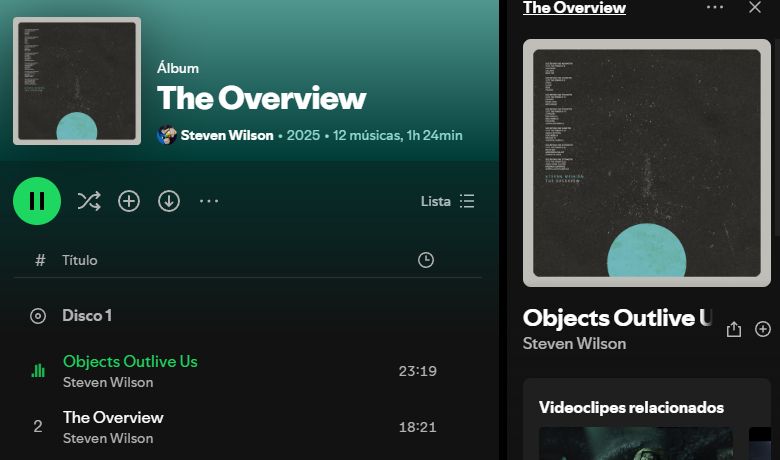The height and width of the screenshot is (460, 780).
Task: Click the clock duration column icon
Action: [x=426, y=260]
